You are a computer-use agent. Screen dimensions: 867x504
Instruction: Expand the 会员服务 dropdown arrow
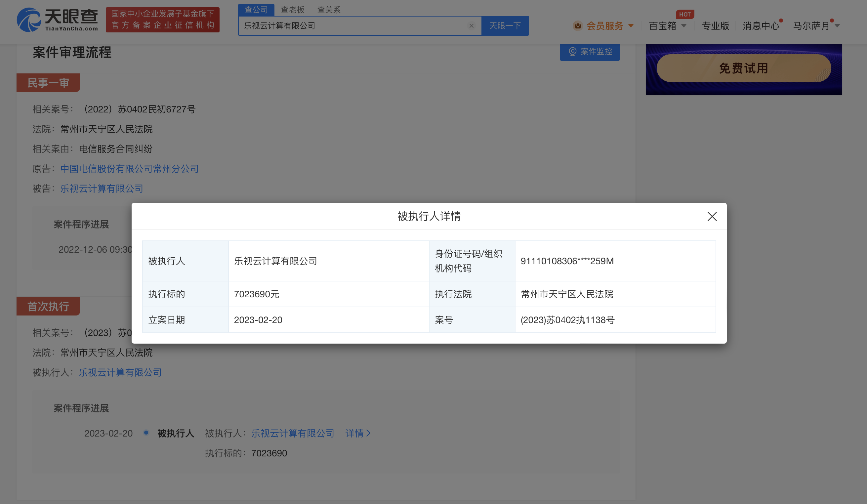[x=631, y=26]
